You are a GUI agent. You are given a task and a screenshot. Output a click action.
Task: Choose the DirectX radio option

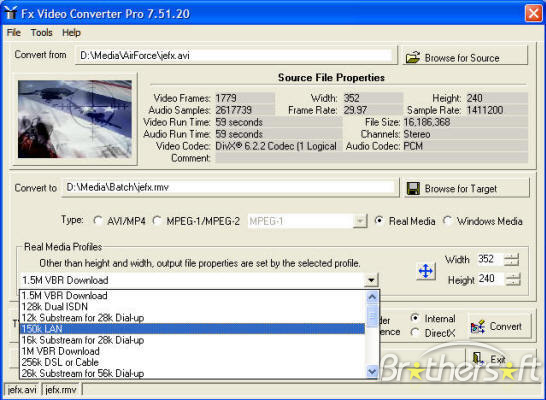coord(415,333)
